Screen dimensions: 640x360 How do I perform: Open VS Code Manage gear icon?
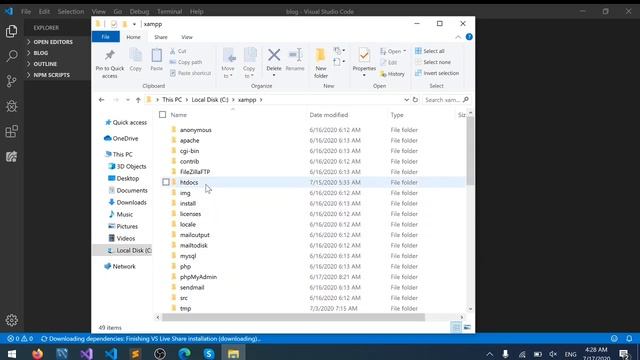11,320
